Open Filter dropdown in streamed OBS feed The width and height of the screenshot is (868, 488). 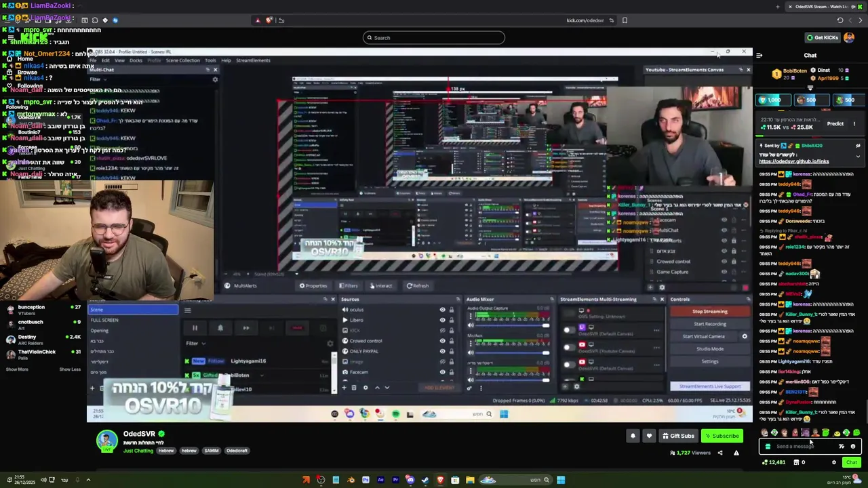point(195,343)
